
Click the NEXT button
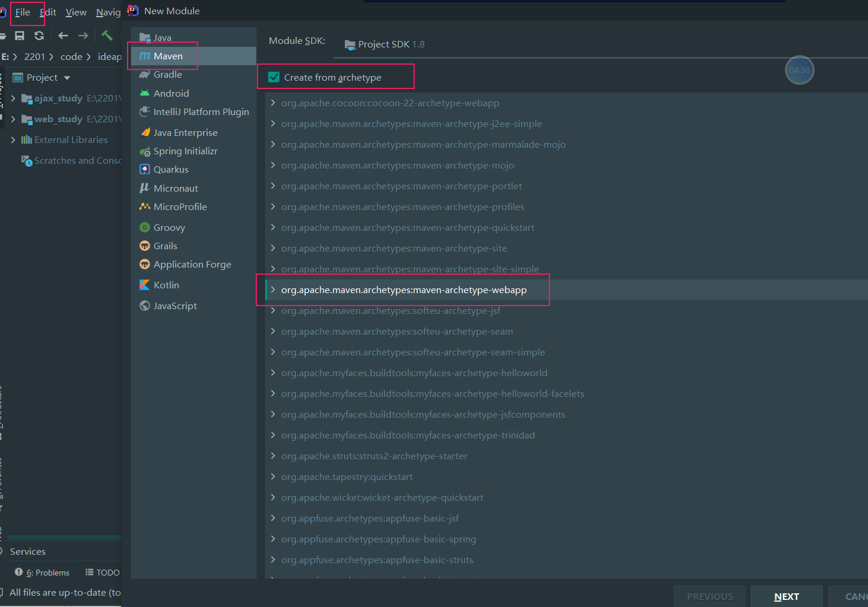[x=787, y=596]
